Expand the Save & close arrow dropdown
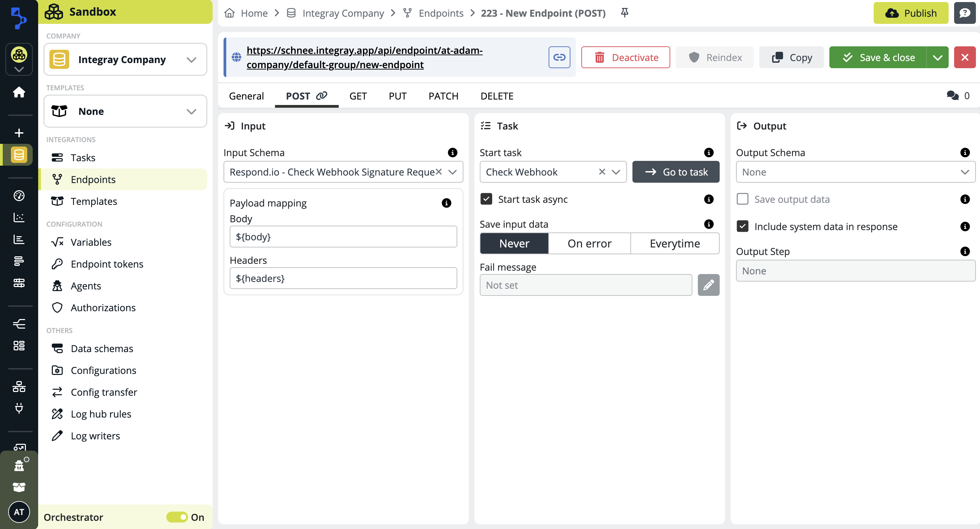The width and height of the screenshot is (980, 529). (x=937, y=58)
